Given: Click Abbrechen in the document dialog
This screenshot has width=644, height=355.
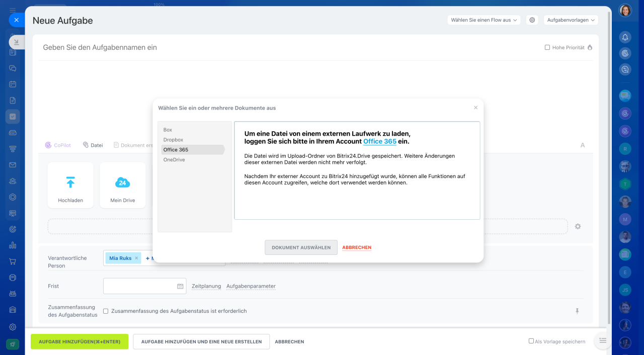Looking at the screenshot, I should (x=357, y=247).
